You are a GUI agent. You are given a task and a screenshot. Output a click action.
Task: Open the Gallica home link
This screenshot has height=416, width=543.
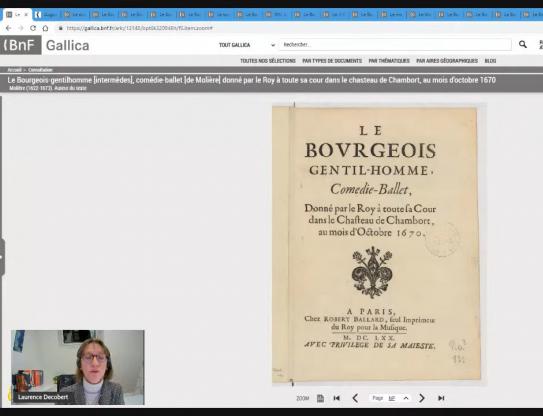coord(68,45)
